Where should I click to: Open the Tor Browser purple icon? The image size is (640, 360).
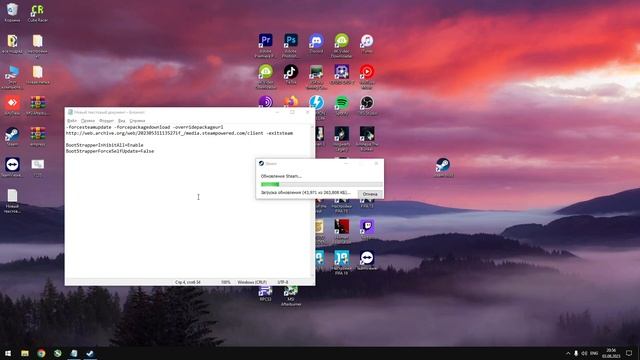pos(266,101)
